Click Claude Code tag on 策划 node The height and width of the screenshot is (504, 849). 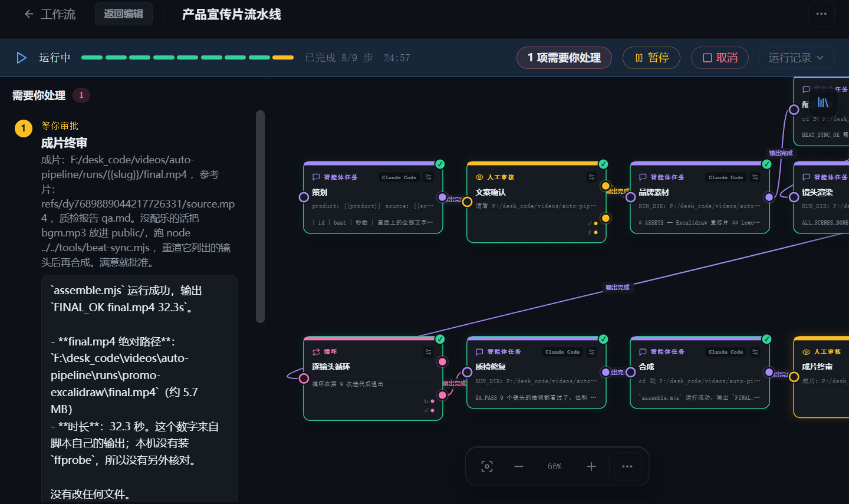click(399, 177)
